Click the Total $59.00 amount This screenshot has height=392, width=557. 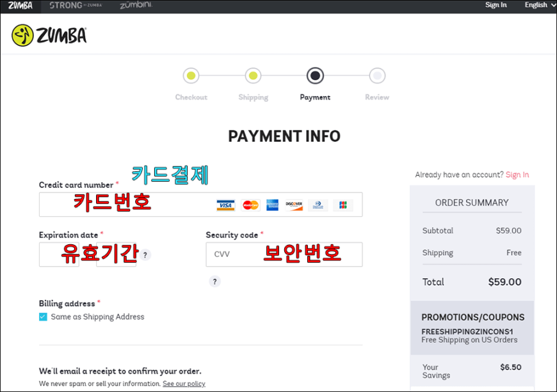(505, 282)
